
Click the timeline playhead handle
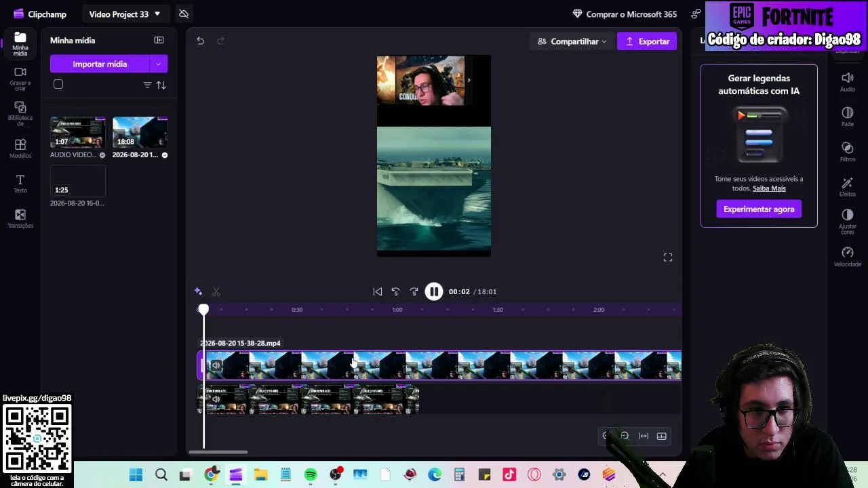(x=203, y=310)
